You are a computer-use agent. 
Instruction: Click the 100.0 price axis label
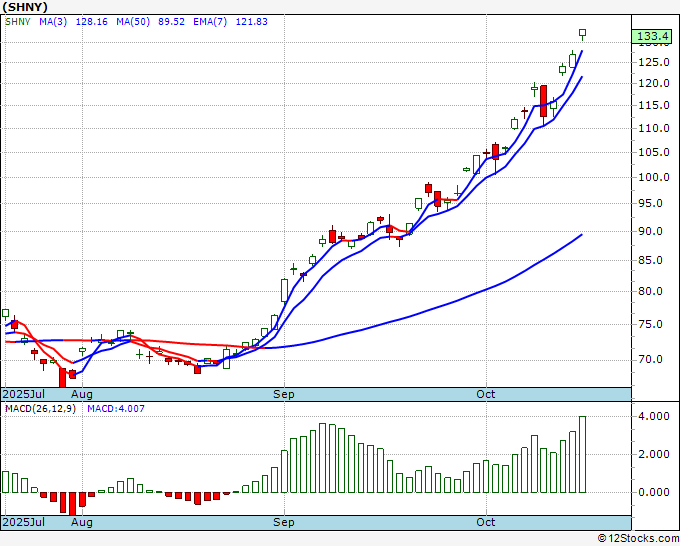[x=651, y=177]
